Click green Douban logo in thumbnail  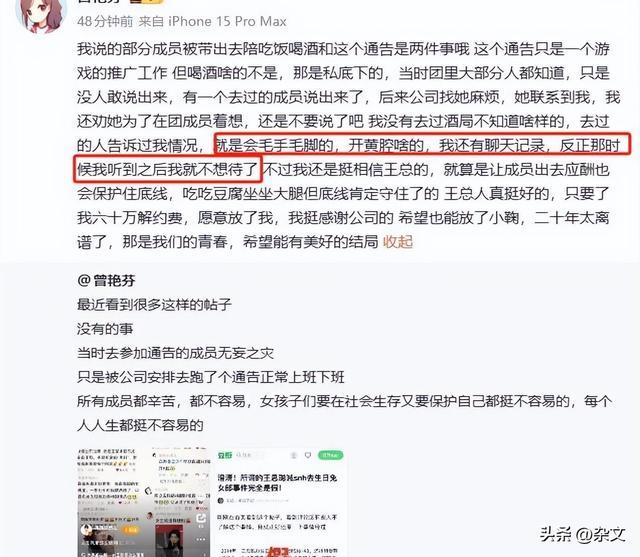click(225, 455)
